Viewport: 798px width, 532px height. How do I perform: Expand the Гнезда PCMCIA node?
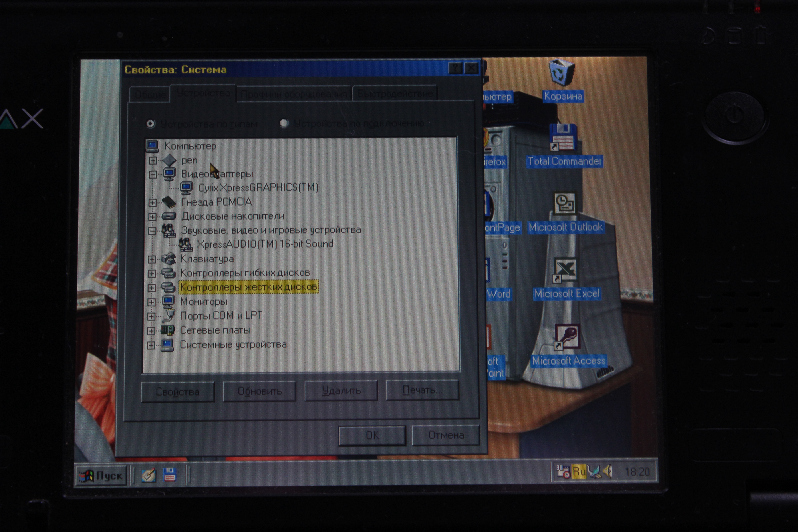coord(153,203)
